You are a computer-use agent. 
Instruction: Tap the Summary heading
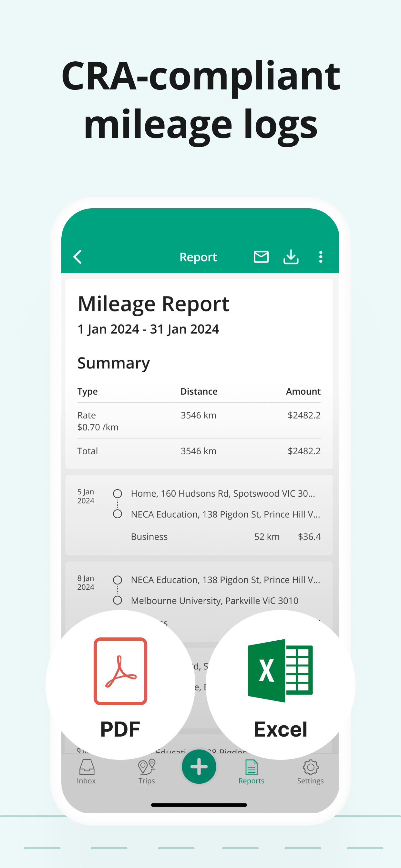[x=114, y=363]
